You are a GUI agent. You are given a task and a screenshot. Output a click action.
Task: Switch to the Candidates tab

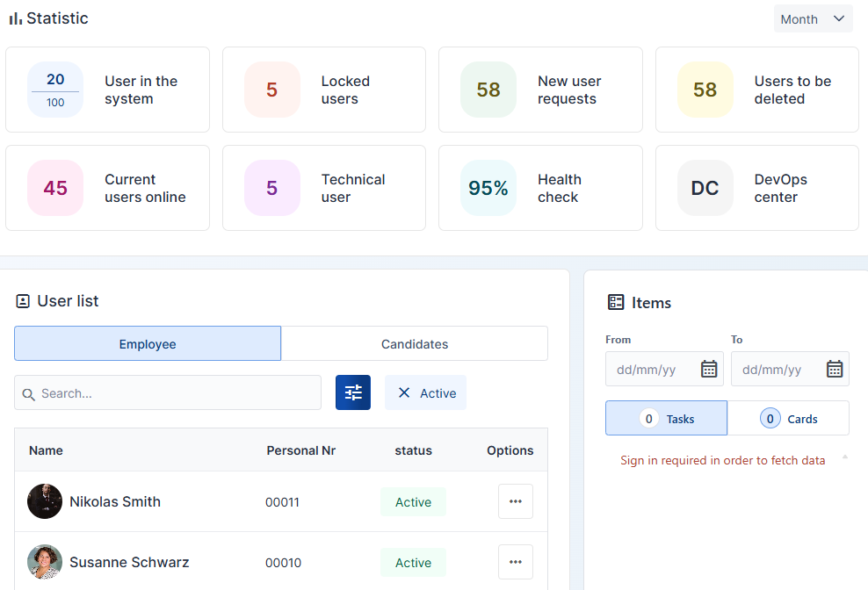click(415, 344)
